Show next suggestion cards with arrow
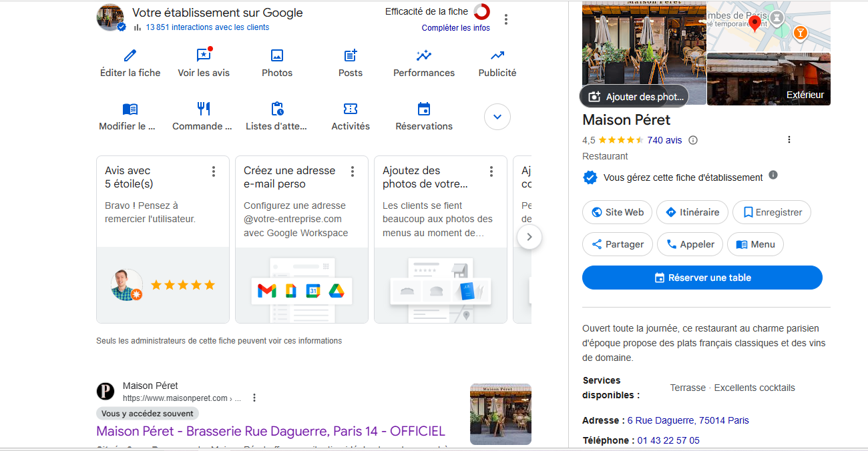The height and width of the screenshot is (451, 868). [x=529, y=236]
